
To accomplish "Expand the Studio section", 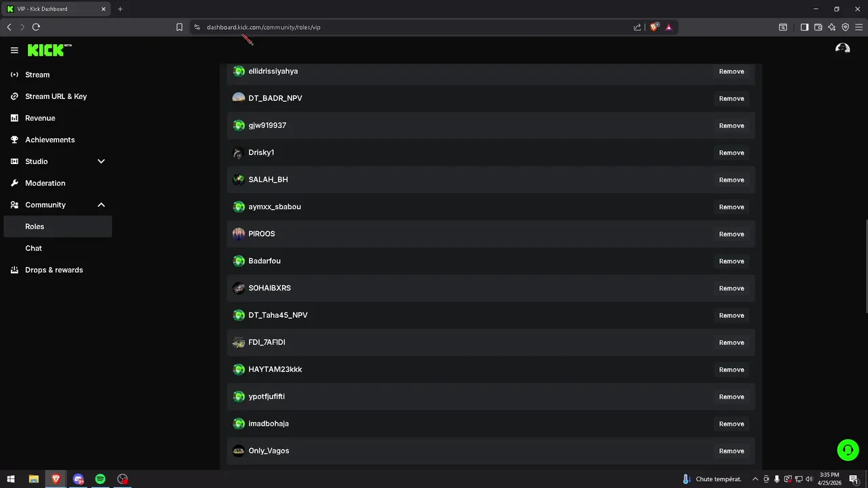I will [x=101, y=161].
